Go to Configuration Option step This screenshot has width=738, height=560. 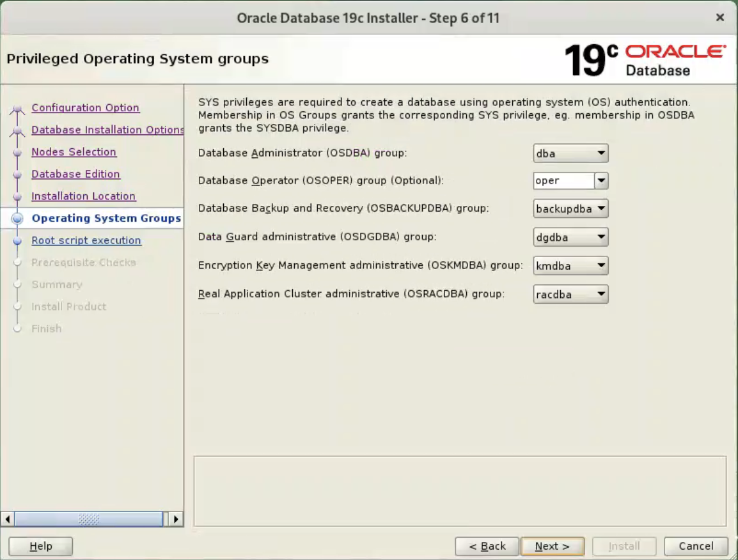tap(85, 108)
